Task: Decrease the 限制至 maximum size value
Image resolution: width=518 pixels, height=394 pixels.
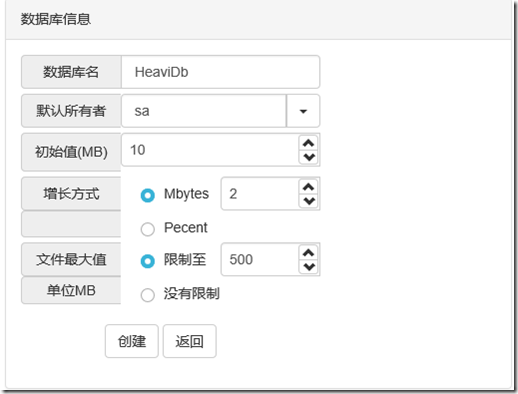Action: point(309,266)
